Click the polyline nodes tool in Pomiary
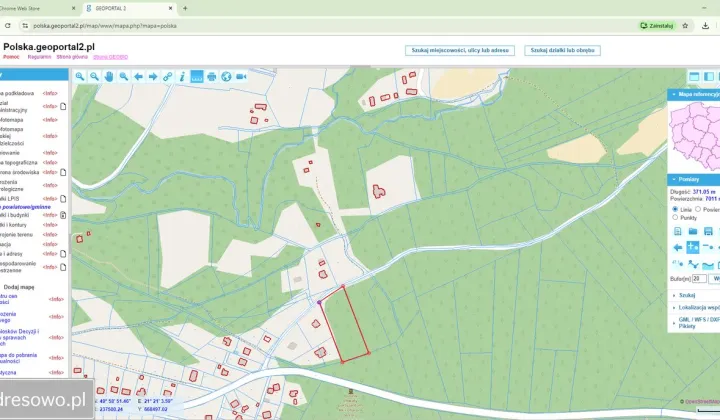The image size is (720, 420). [693, 264]
